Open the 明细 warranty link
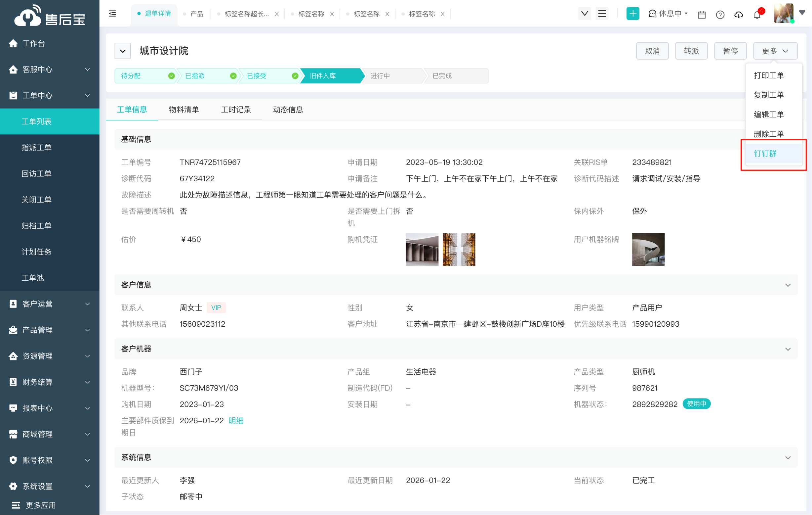Image resolution: width=812 pixels, height=515 pixels. point(236,420)
